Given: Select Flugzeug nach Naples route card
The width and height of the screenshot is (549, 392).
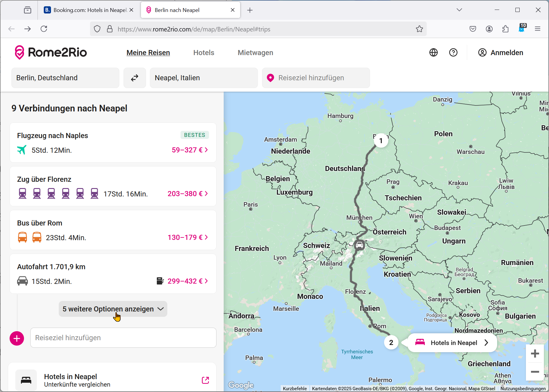Looking at the screenshot, I should tap(113, 143).
